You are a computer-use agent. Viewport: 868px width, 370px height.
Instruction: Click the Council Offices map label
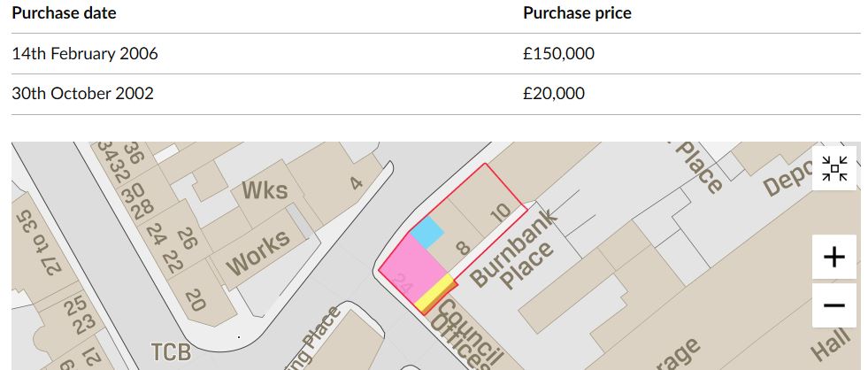point(465,335)
